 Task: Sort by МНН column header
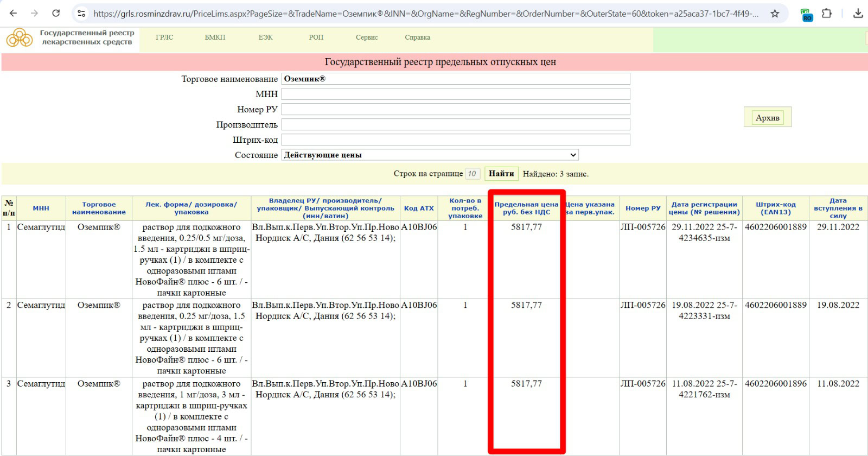click(41, 208)
